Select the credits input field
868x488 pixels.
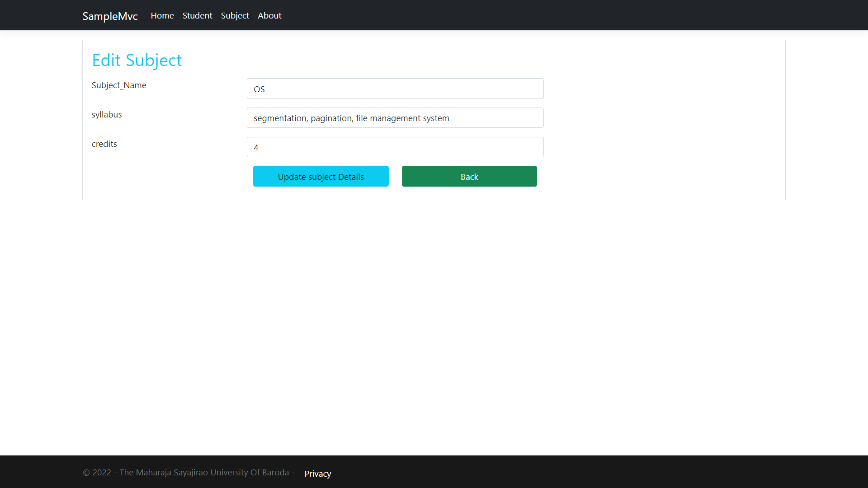[395, 147]
